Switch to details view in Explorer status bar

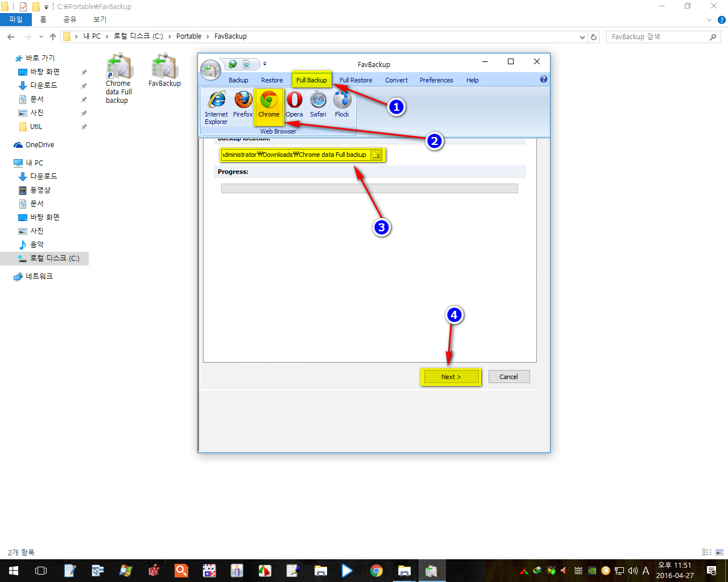coord(707,552)
